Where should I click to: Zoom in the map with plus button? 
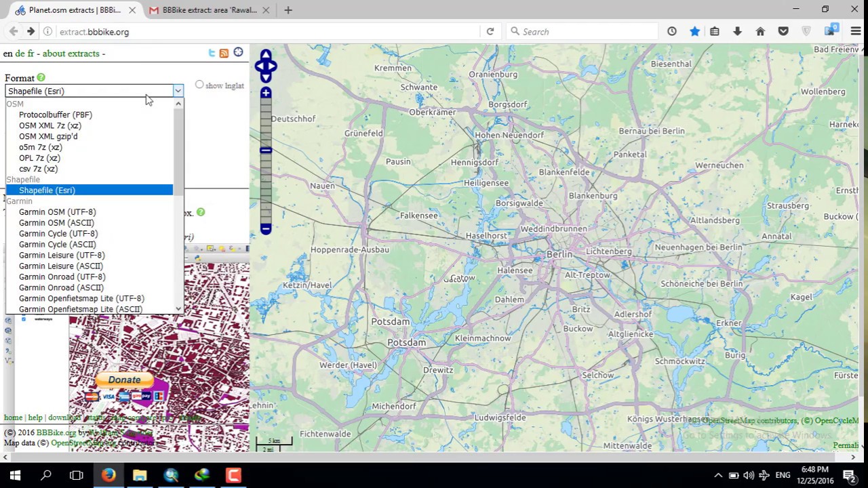coord(266,93)
